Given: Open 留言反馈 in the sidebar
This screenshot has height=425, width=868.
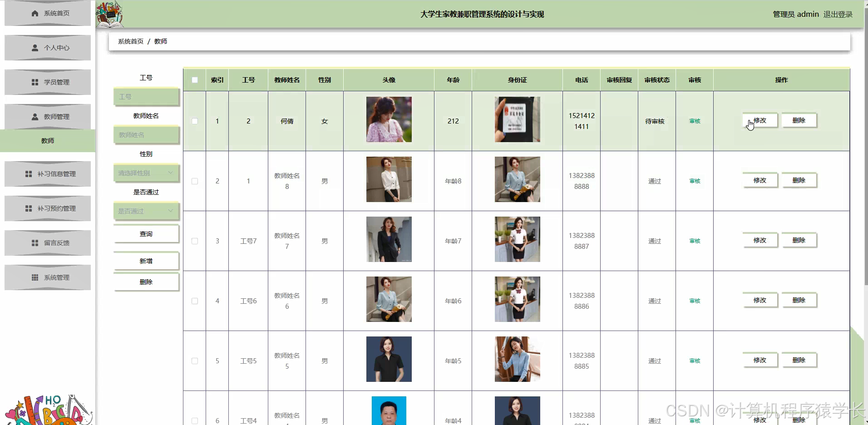Looking at the screenshot, I should click(x=48, y=243).
